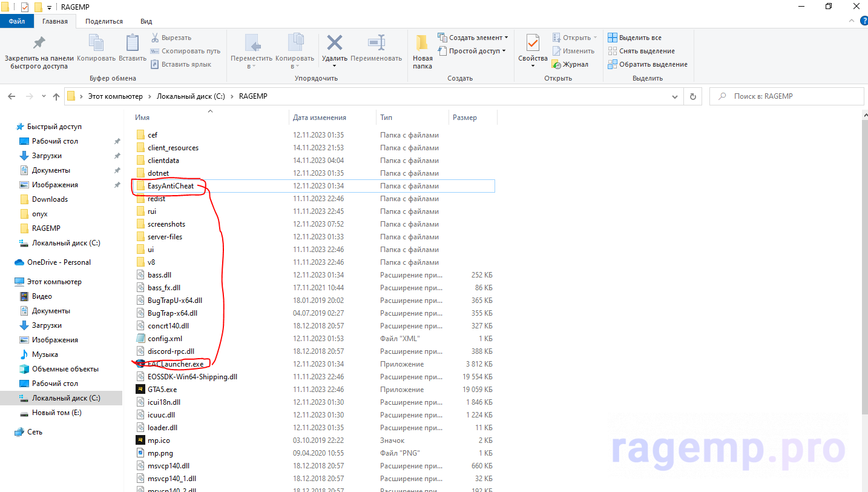
Task: Click search field Поиск в: RAGEMP
Action: coord(787,96)
